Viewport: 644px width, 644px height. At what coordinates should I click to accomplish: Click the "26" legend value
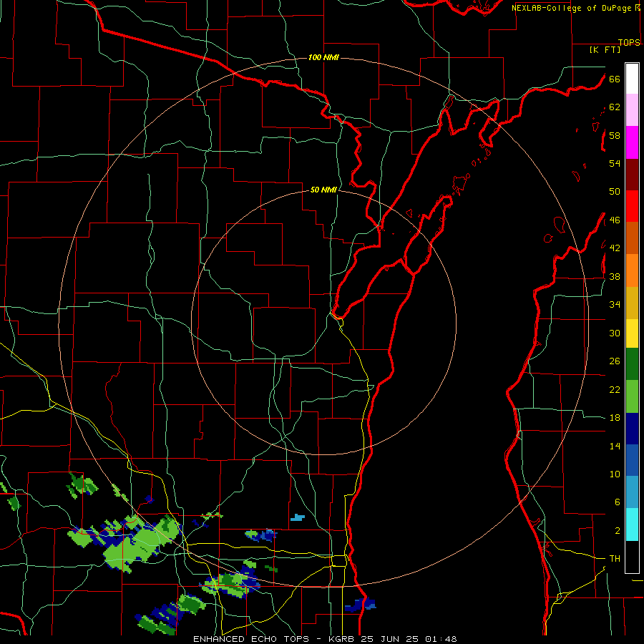pyautogui.click(x=615, y=361)
